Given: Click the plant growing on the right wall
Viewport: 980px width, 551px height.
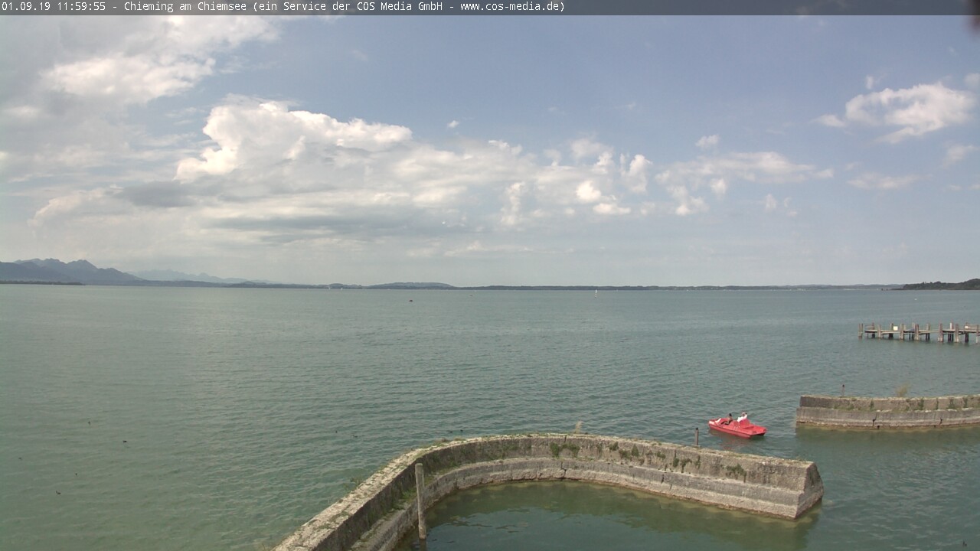Looking at the screenshot, I should pos(902,391).
